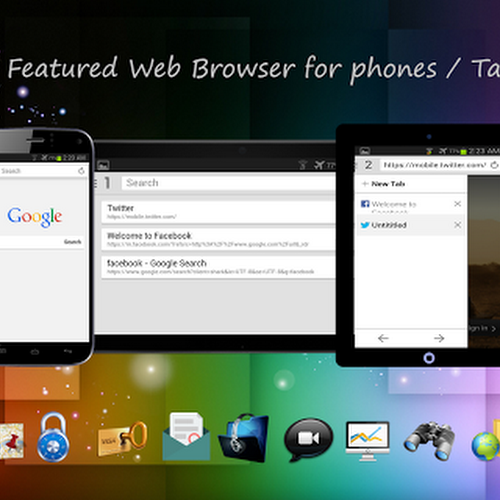Viewport: 500px width, 500px height.
Task: Open the envelope with document icon
Action: tap(186, 437)
